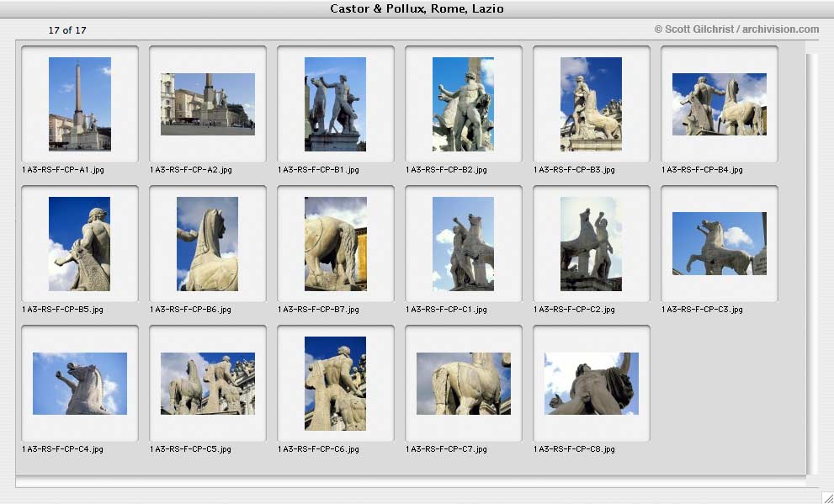Select horse body thumbnail 1A3-RS-F-CP-C7.jpg
This screenshot has width=834, height=504.
tap(463, 384)
